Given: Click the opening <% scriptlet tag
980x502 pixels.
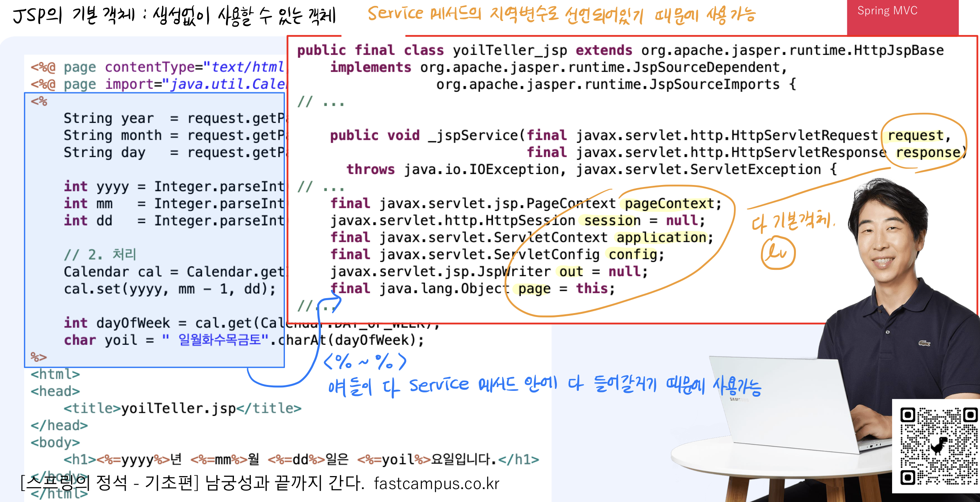Looking at the screenshot, I should tap(39, 102).
